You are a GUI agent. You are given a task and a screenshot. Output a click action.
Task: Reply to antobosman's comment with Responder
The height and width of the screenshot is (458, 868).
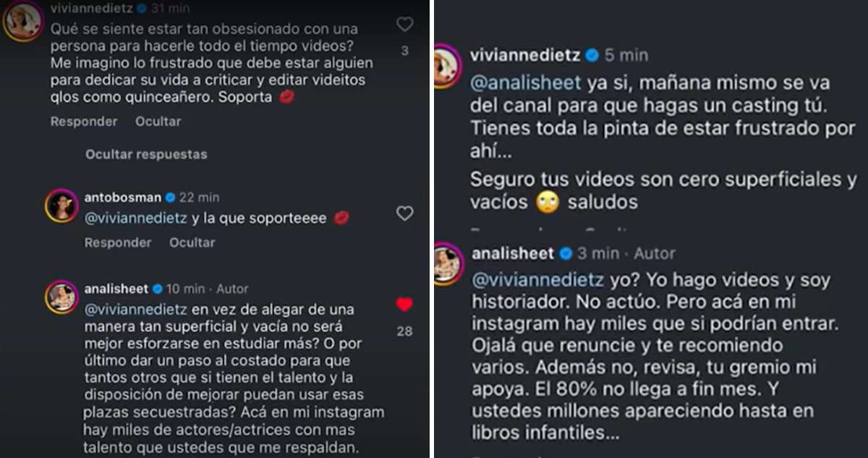tap(117, 243)
